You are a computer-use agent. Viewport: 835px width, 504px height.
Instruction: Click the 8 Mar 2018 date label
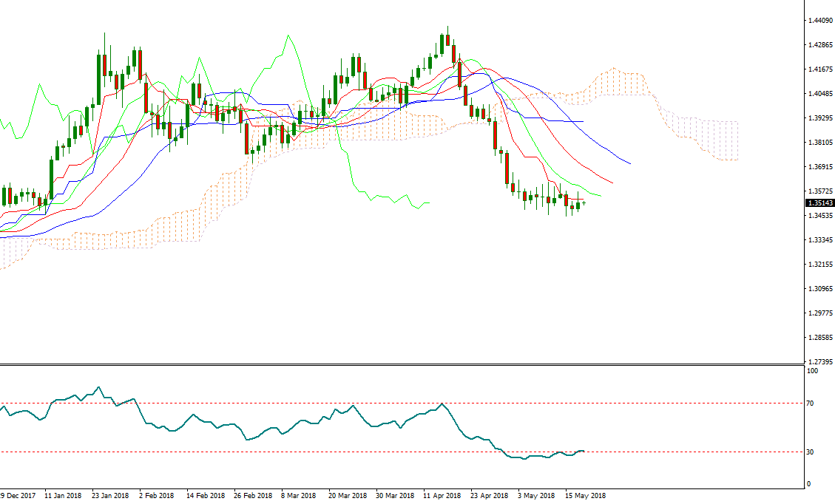coord(299,496)
